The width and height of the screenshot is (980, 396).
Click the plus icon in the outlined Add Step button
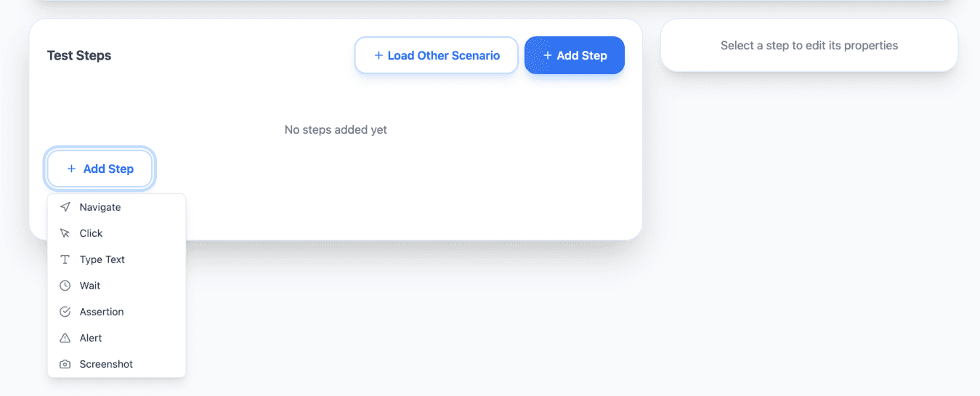[71, 169]
